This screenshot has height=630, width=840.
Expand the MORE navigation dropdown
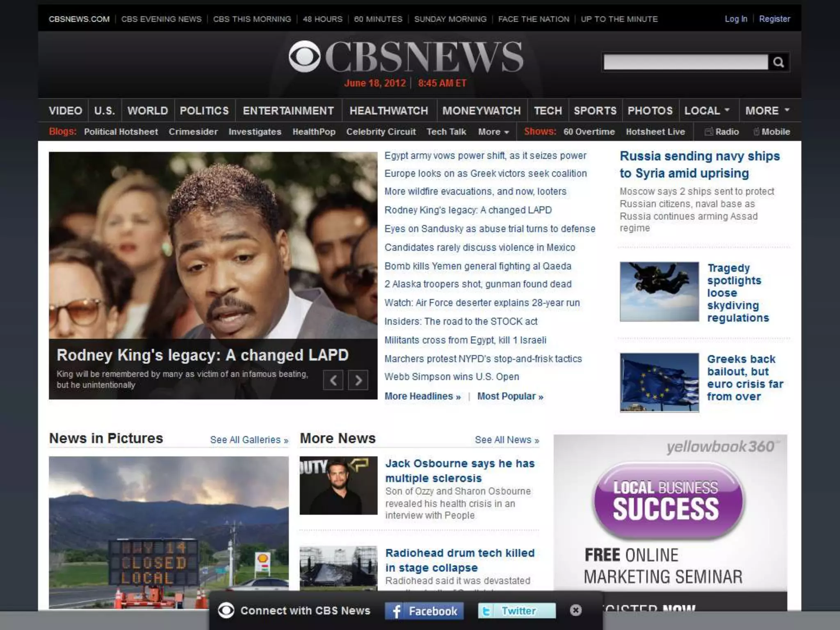pyautogui.click(x=767, y=111)
